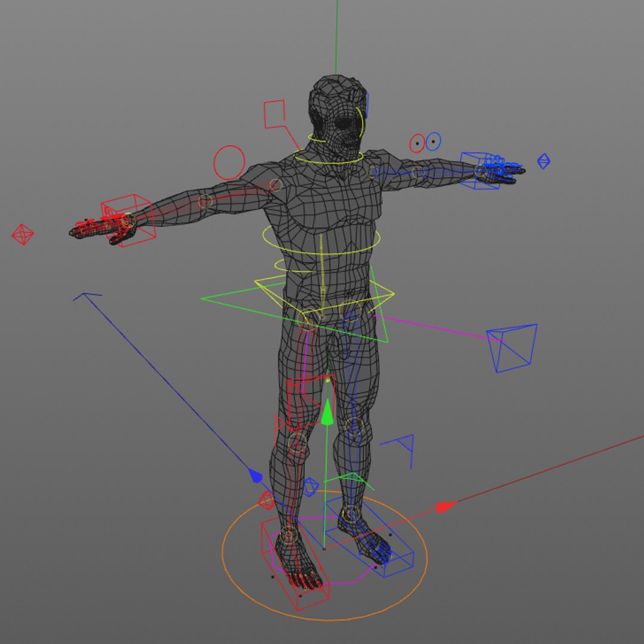Image resolution: width=644 pixels, height=644 pixels.
Task: Select the red cube hand controller
Action: (x=128, y=221)
